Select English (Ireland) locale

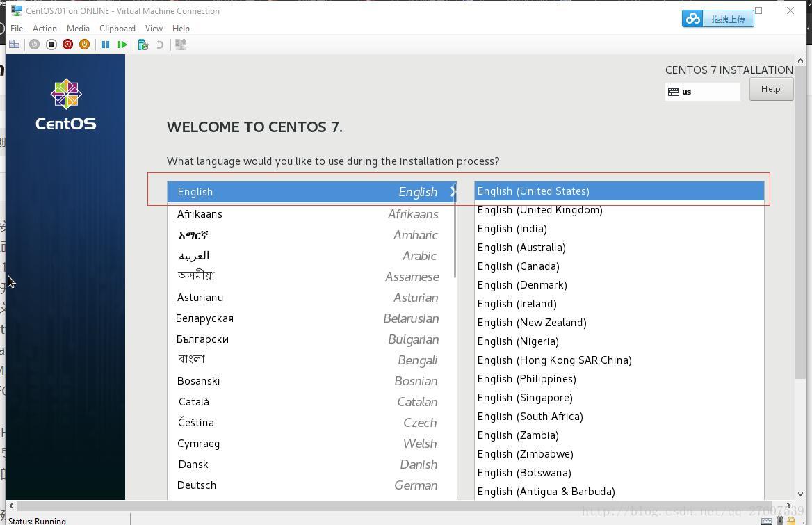(619, 303)
